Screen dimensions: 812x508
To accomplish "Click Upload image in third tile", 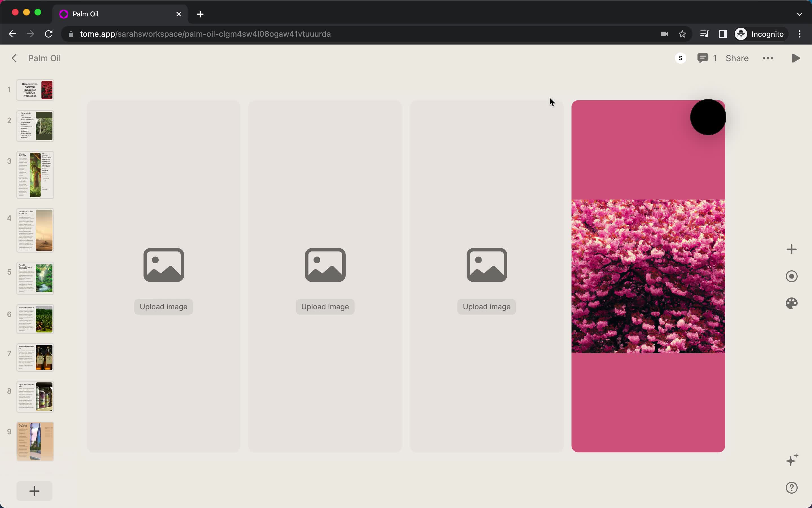I will click(487, 307).
